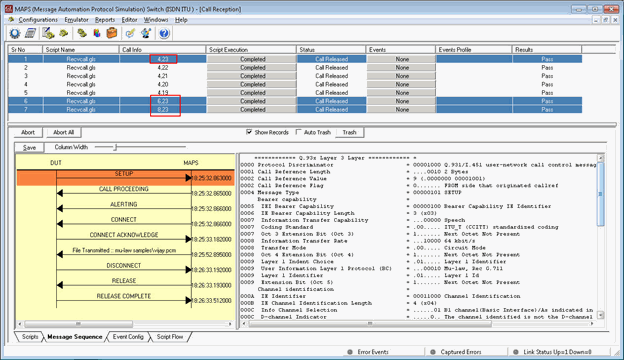This screenshot has width=624, height=360.
Task: Click the small child-window icon beside Configurations
Action: [x=11, y=20]
